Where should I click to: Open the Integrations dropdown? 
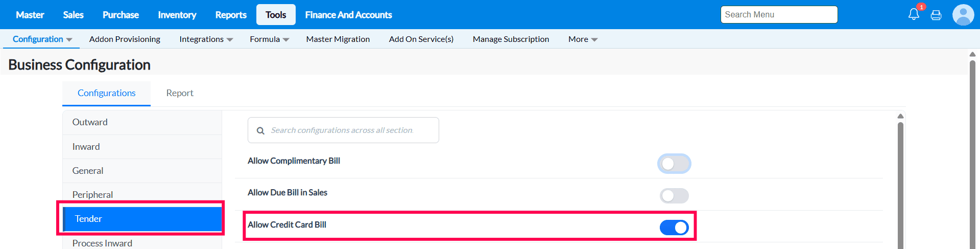(x=206, y=39)
